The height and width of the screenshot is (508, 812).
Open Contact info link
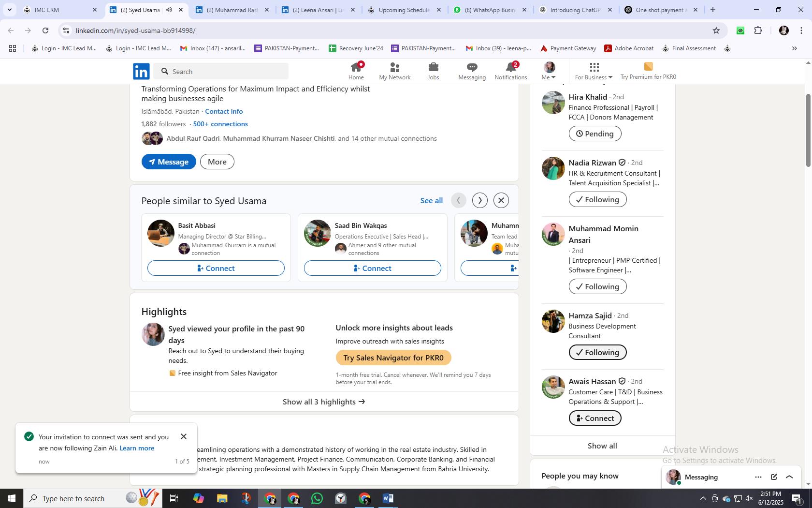224,111
